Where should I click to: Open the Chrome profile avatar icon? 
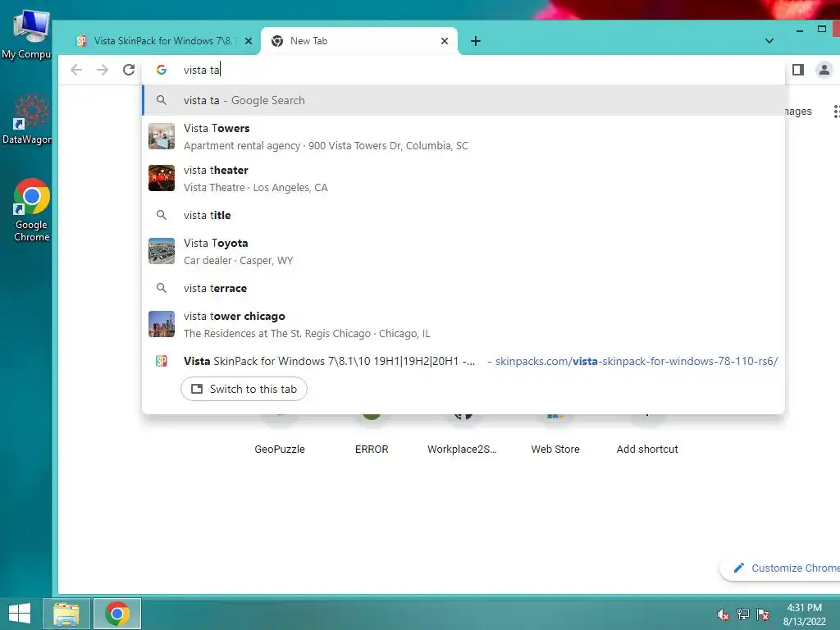tap(824, 70)
